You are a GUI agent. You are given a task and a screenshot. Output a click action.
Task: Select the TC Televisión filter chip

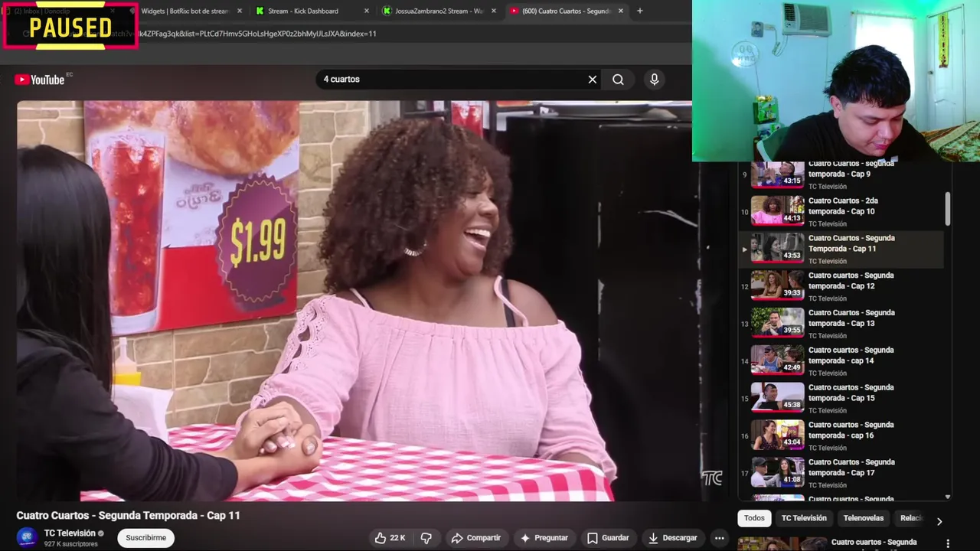point(804,518)
